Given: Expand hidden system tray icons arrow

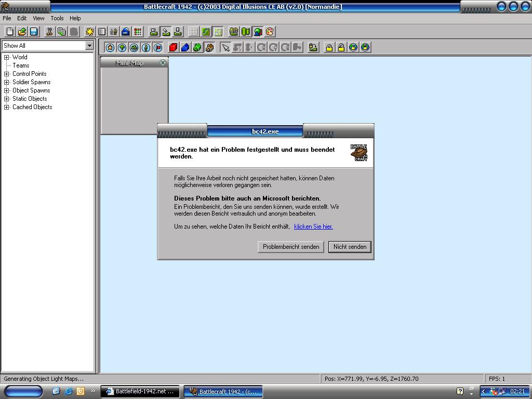Looking at the screenshot, I should pyautogui.click(x=484, y=392).
